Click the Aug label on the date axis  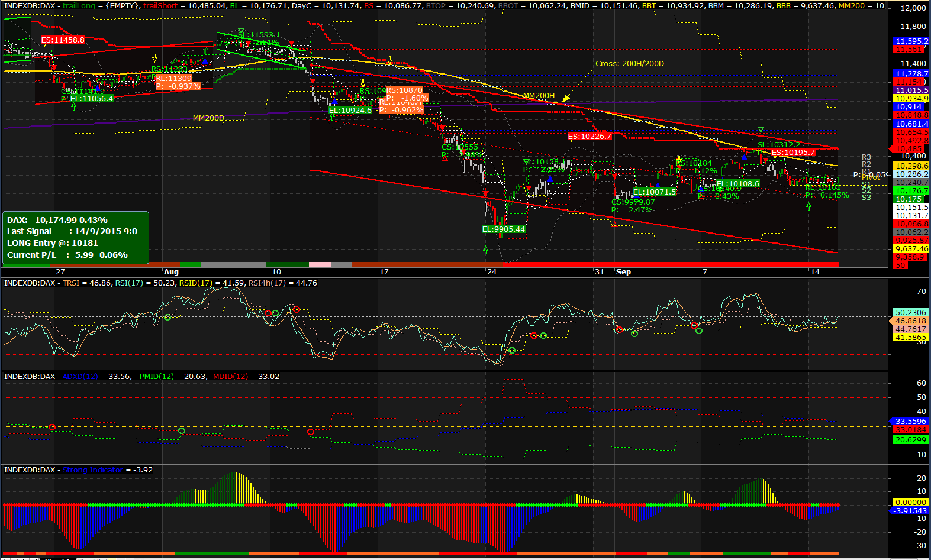point(171,272)
